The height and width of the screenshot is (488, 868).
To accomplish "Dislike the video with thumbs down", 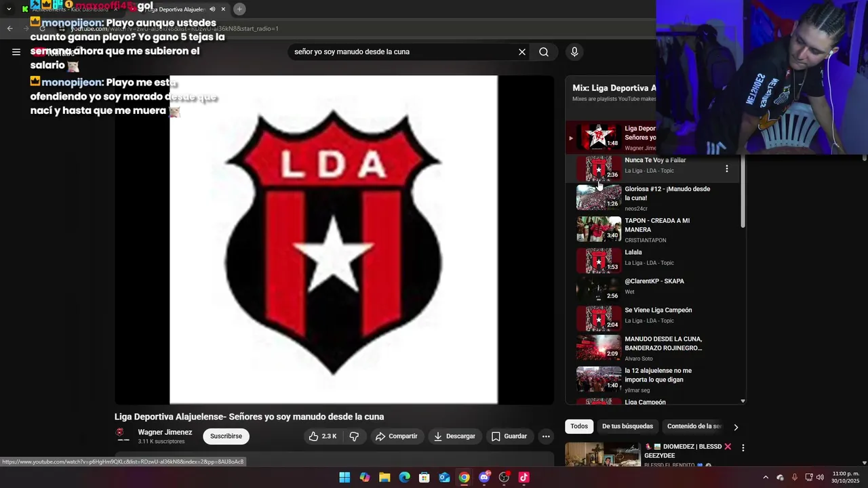I will (354, 436).
